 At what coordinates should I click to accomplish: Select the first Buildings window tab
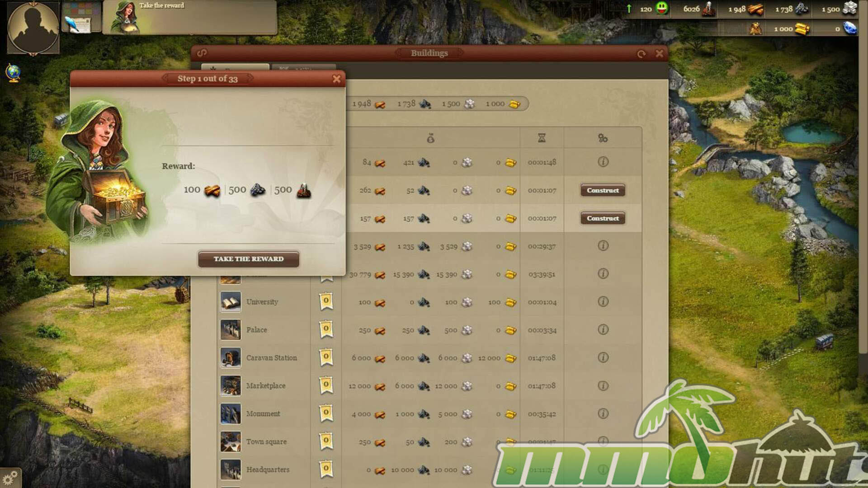[x=235, y=68]
